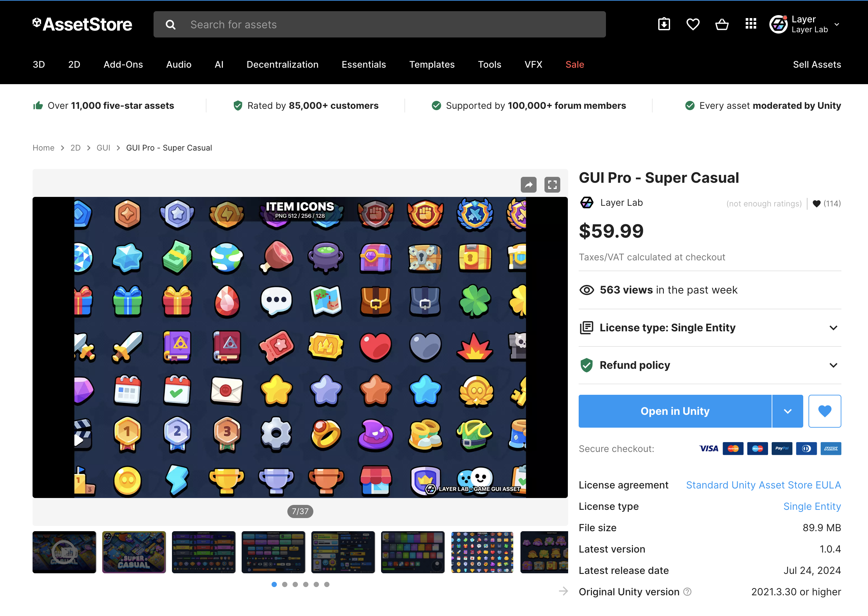
Task: Click the AssetStore logo
Action: coord(82,24)
